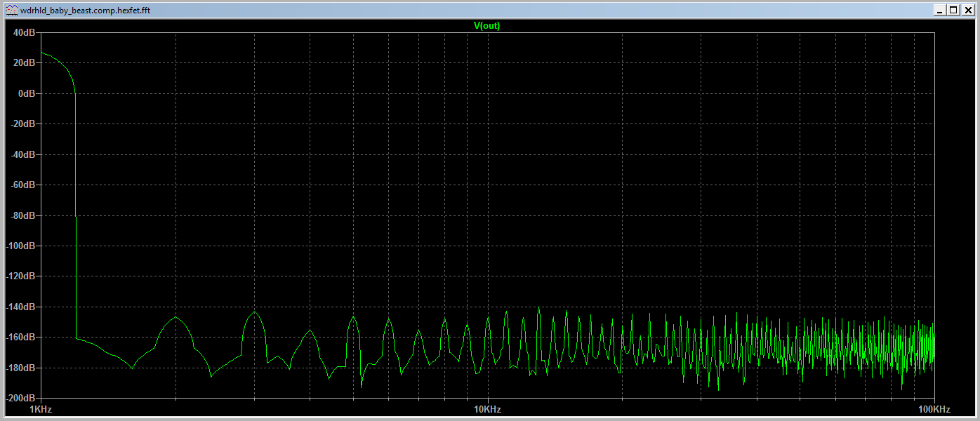The width and height of the screenshot is (980, 421).
Task: Click the 1KHz frequency axis label
Action: pos(41,409)
